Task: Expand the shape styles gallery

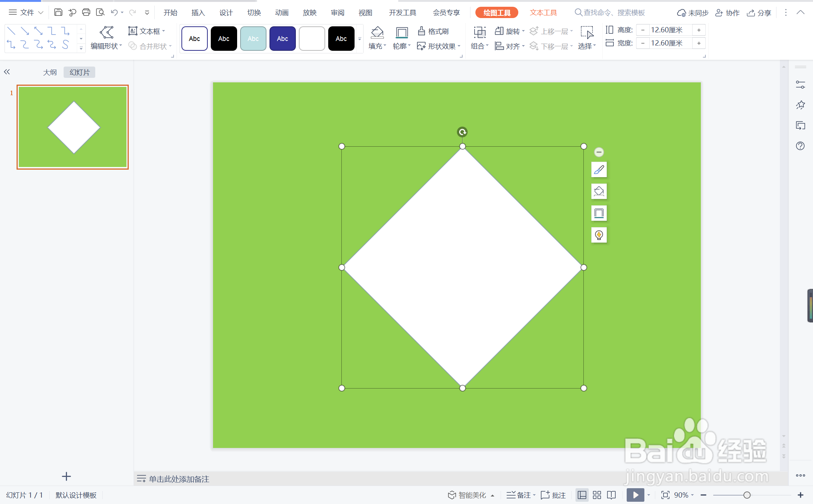Action: (x=360, y=39)
